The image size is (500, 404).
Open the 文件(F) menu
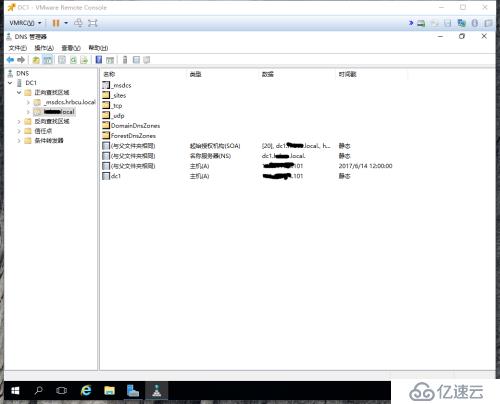(18, 48)
